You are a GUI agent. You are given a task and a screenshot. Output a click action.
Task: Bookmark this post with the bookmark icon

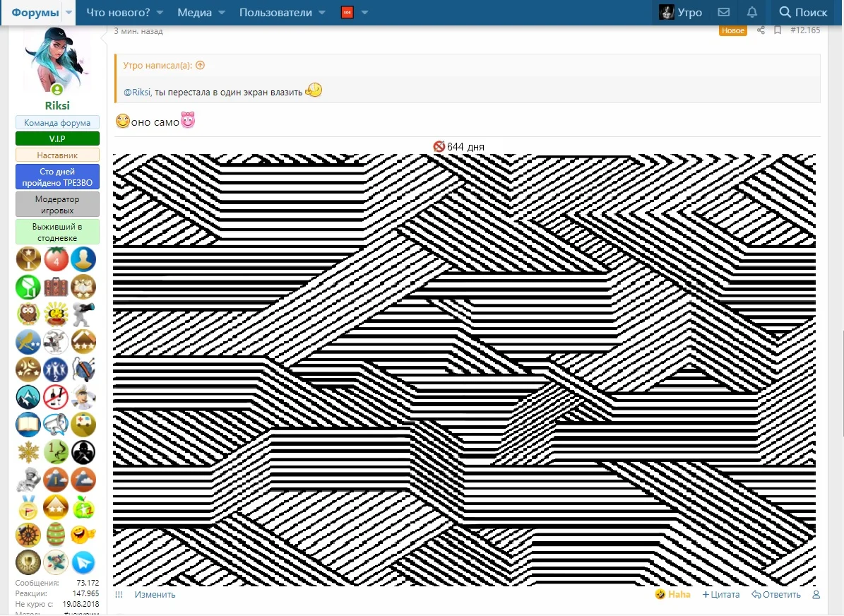click(x=777, y=30)
